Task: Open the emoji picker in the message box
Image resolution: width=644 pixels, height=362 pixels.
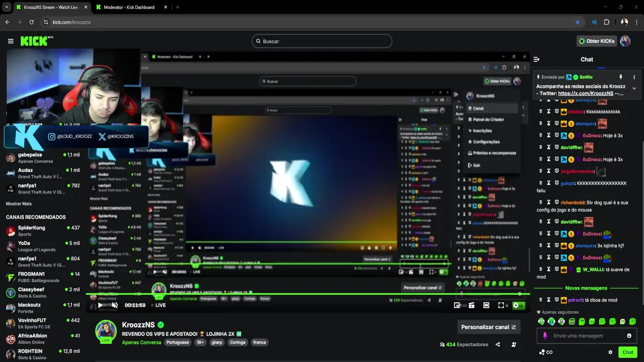Action: click(x=629, y=336)
